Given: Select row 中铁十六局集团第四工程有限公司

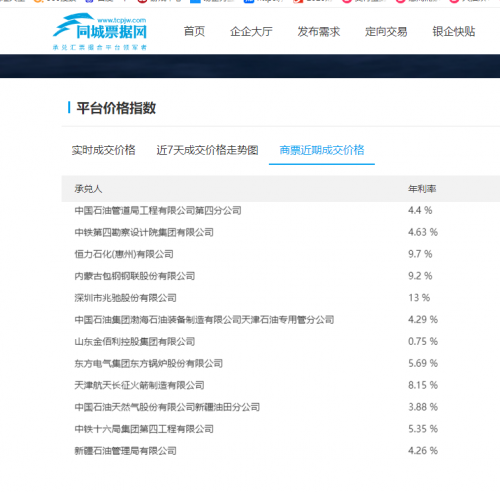Looking at the screenshot, I should point(281,429).
